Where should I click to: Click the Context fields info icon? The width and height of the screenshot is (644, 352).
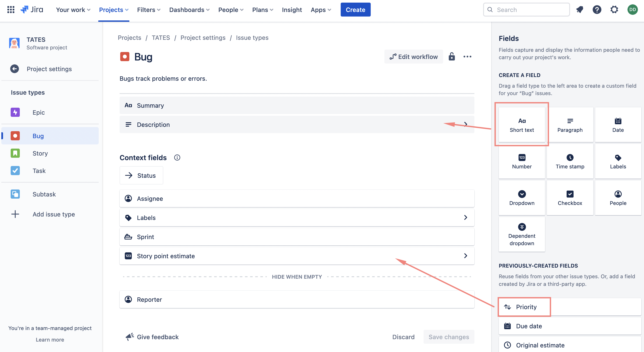(x=177, y=157)
